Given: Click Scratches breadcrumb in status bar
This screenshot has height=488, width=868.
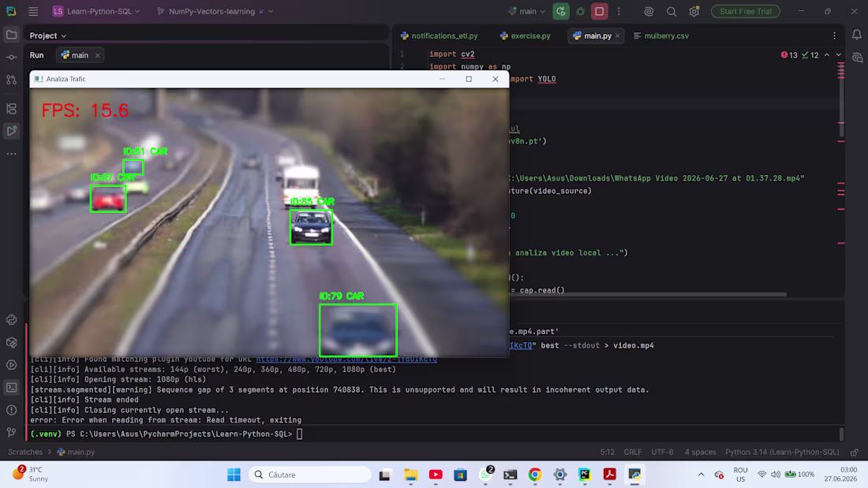Looking at the screenshot, I should click(x=25, y=452).
